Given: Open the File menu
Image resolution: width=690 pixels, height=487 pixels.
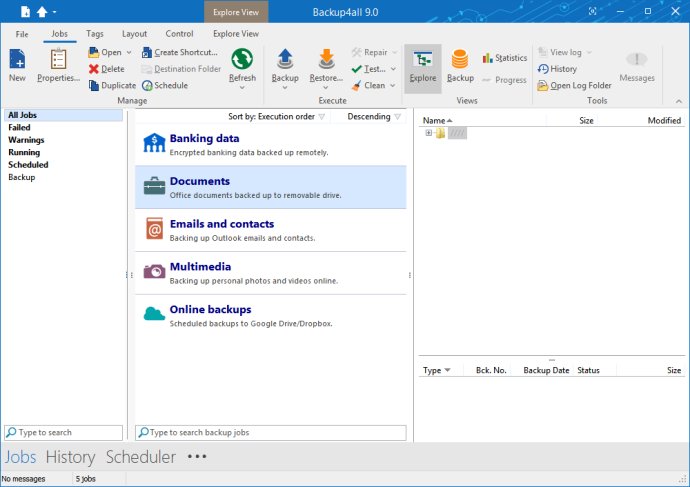Looking at the screenshot, I should click(22, 34).
